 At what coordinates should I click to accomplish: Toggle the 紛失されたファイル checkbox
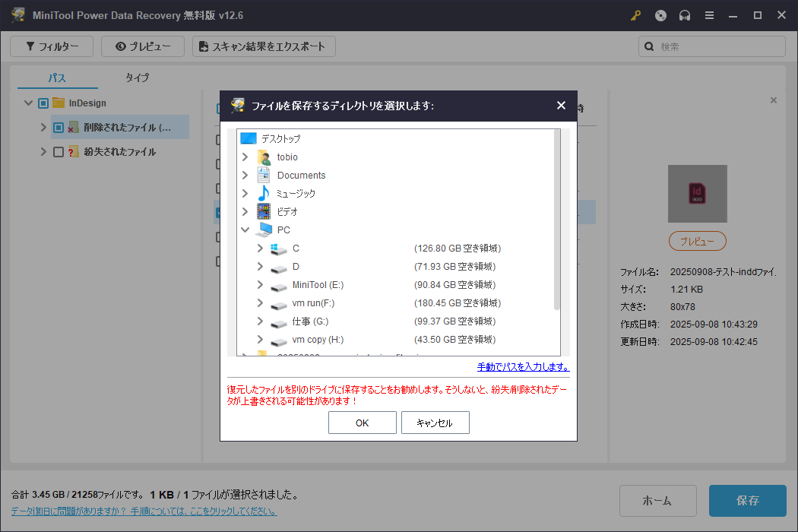(x=59, y=152)
